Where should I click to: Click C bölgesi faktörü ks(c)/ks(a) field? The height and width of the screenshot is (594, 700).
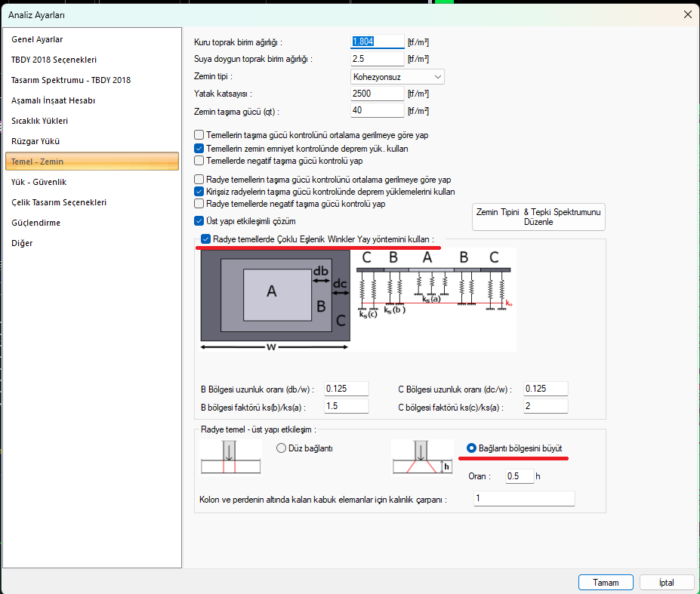coord(545,406)
